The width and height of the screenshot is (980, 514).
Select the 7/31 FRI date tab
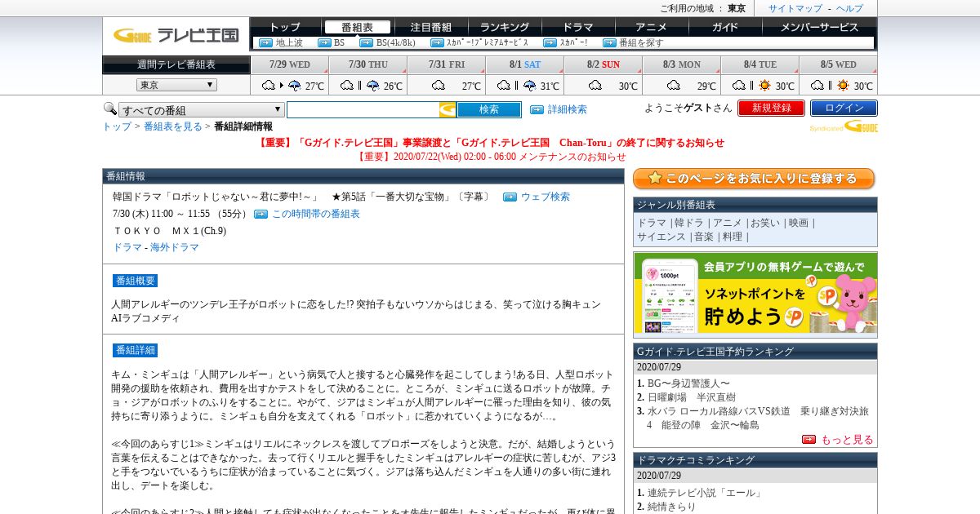447,64
